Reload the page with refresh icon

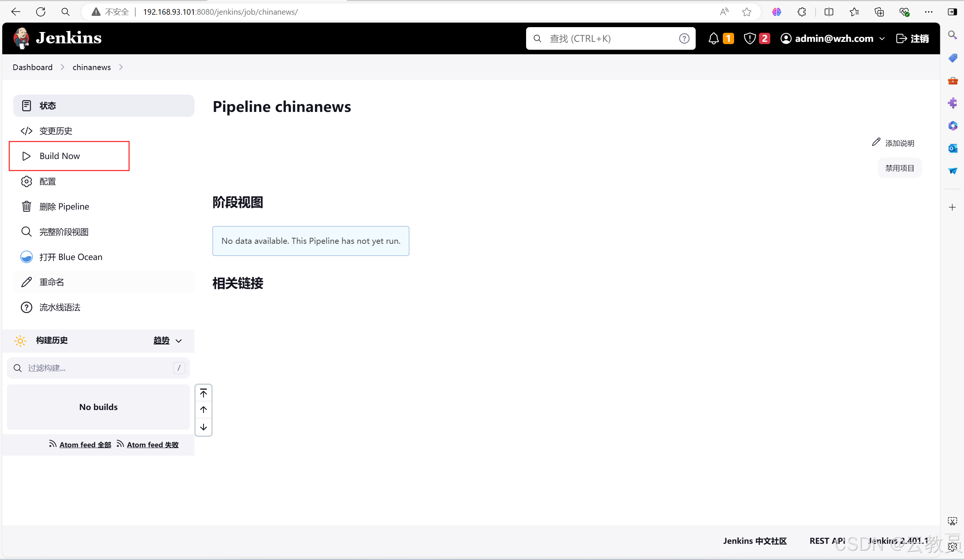coord(41,12)
